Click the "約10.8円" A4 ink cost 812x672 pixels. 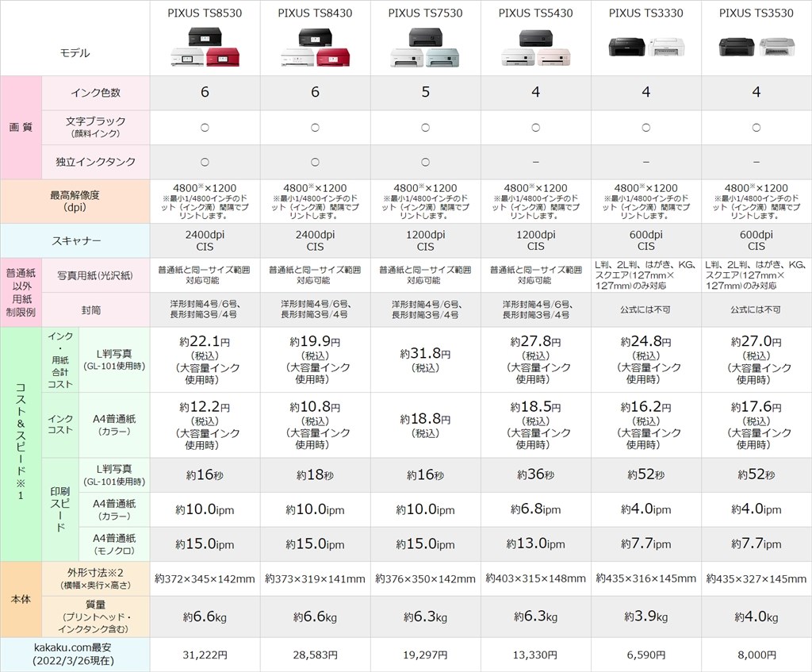click(x=315, y=407)
